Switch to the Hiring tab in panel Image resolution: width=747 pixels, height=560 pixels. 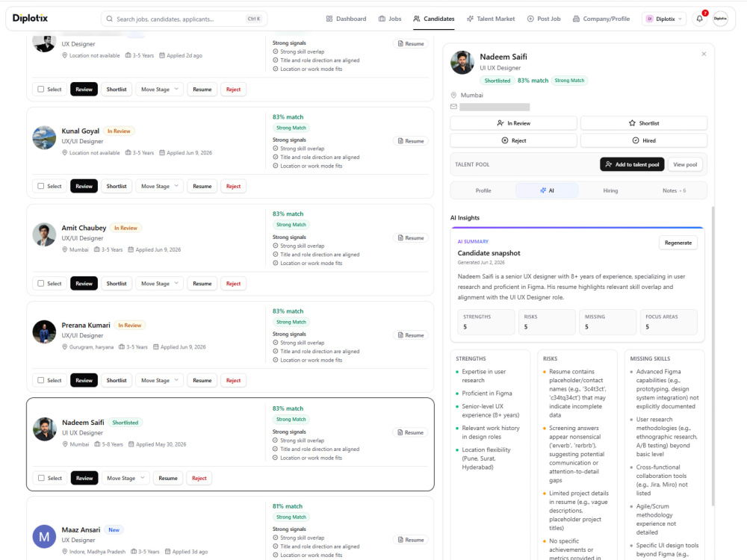click(x=610, y=190)
